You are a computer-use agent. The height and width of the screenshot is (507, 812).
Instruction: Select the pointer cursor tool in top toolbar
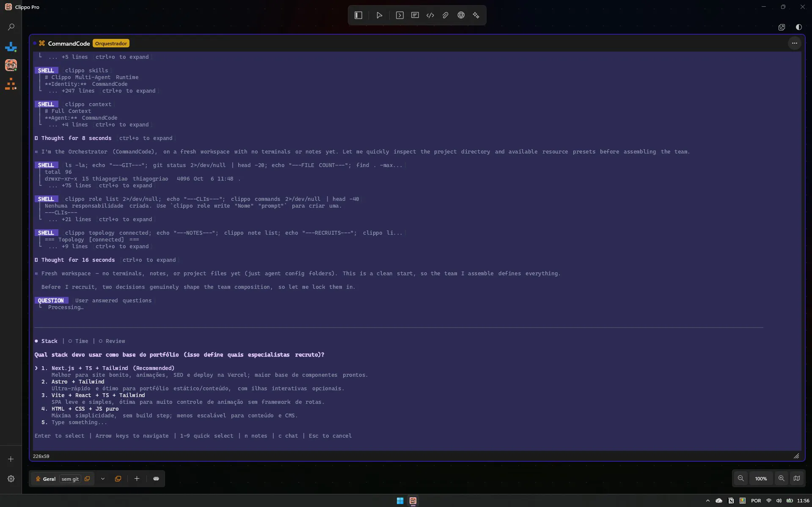379,15
